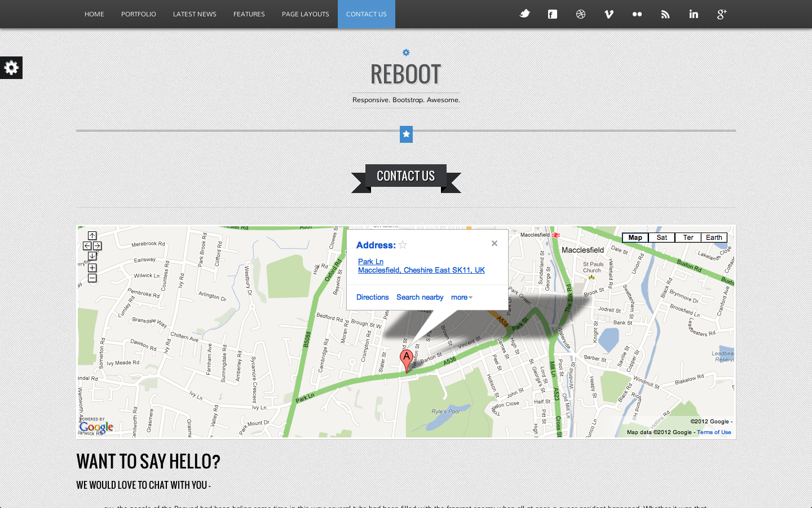Zoom out the map with minus button
Image resolution: width=812 pixels, height=508 pixels.
click(92, 278)
